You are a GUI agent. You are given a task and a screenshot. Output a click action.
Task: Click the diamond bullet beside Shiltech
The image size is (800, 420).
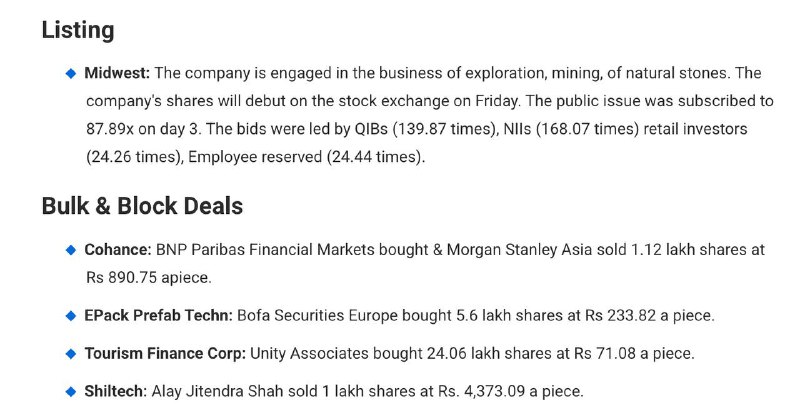pyautogui.click(x=71, y=391)
